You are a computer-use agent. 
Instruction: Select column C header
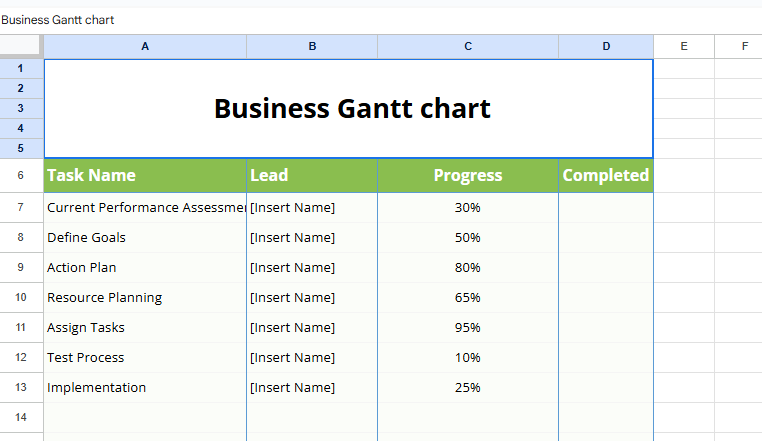pos(467,46)
